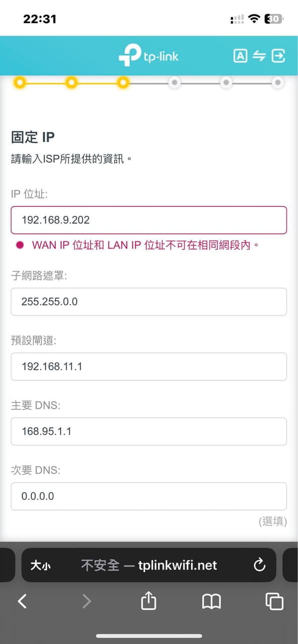
Task: Select the subnet mask field 255.255.0.0
Action: 148,302
